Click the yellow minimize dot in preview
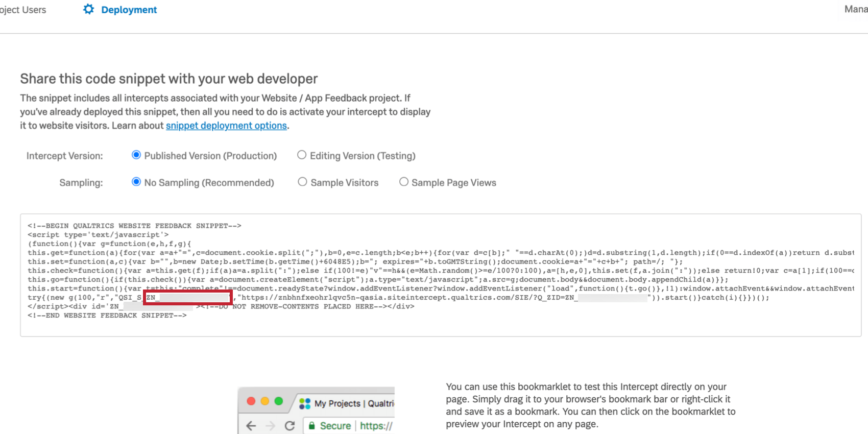The height and width of the screenshot is (434, 868). tap(264, 401)
